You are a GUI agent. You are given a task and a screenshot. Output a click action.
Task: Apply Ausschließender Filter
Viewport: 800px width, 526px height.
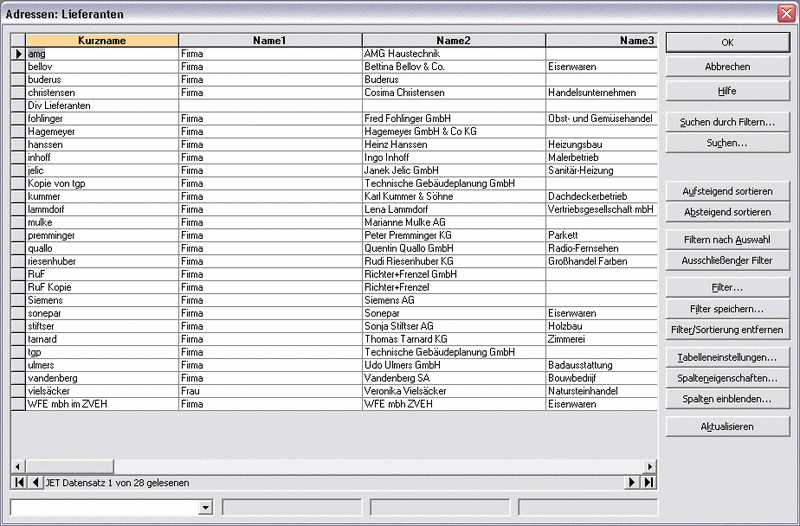[728, 260]
